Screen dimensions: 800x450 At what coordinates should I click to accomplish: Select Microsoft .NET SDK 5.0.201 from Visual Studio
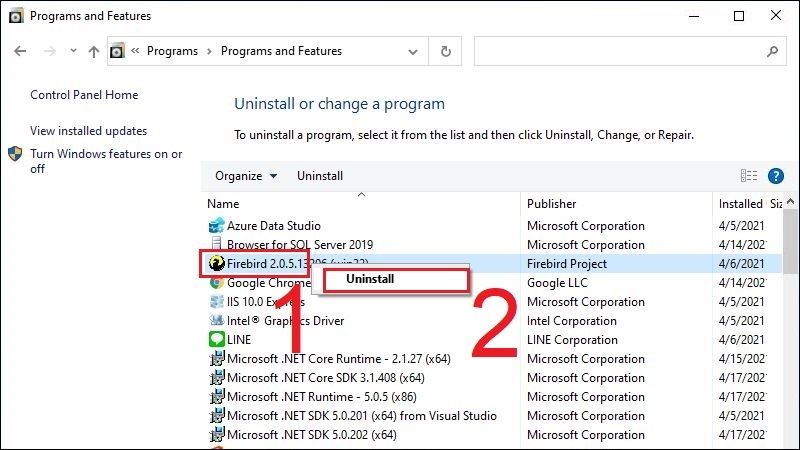click(x=362, y=416)
